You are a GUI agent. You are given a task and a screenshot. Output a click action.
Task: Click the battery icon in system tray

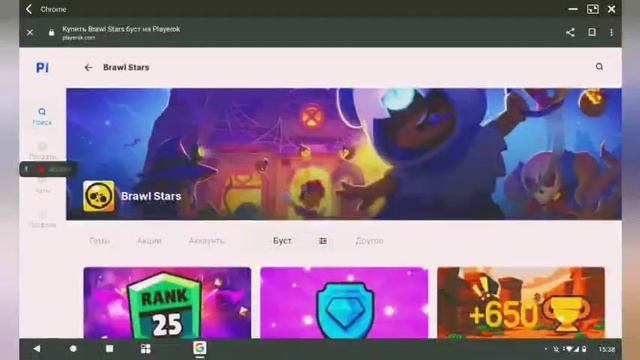[584, 349]
